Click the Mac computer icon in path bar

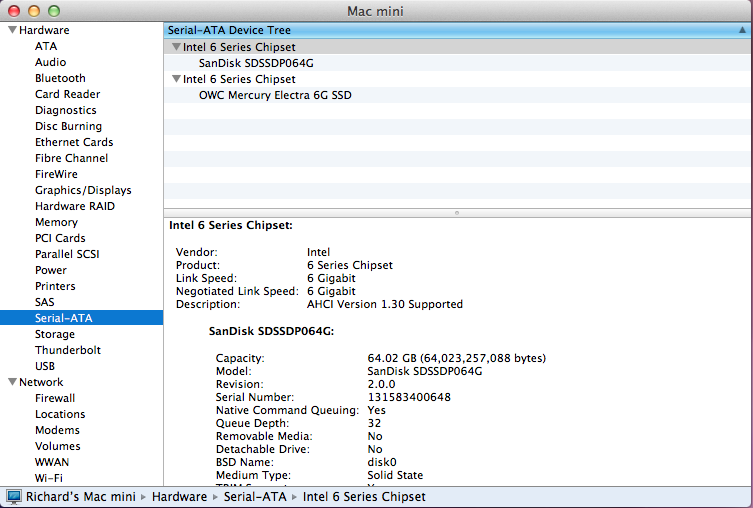[14, 496]
